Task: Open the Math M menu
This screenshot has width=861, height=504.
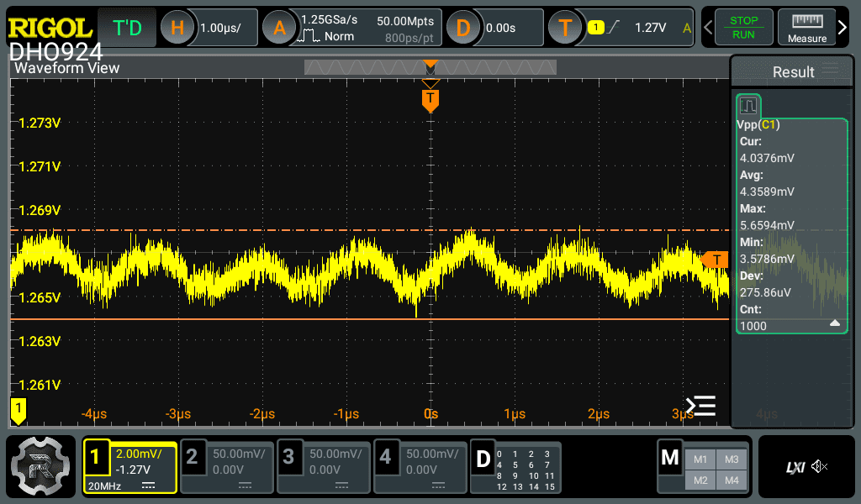Action: tap(670, 457)
